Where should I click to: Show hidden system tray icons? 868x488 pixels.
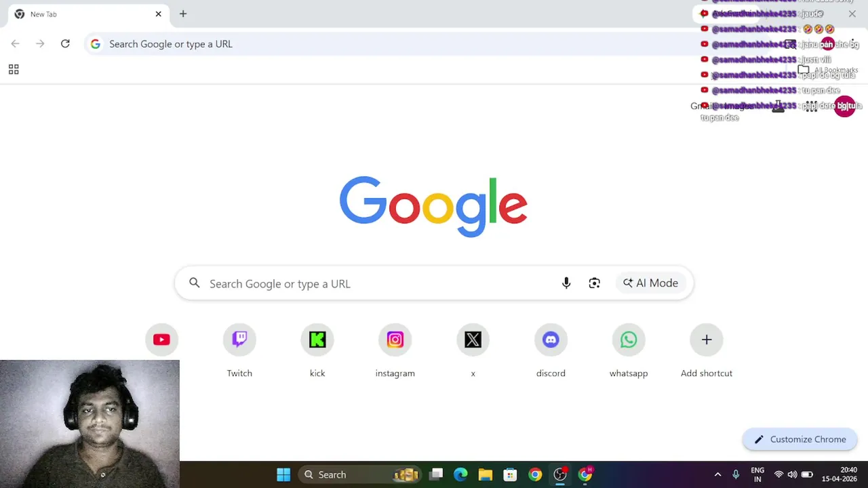(717, 474)
